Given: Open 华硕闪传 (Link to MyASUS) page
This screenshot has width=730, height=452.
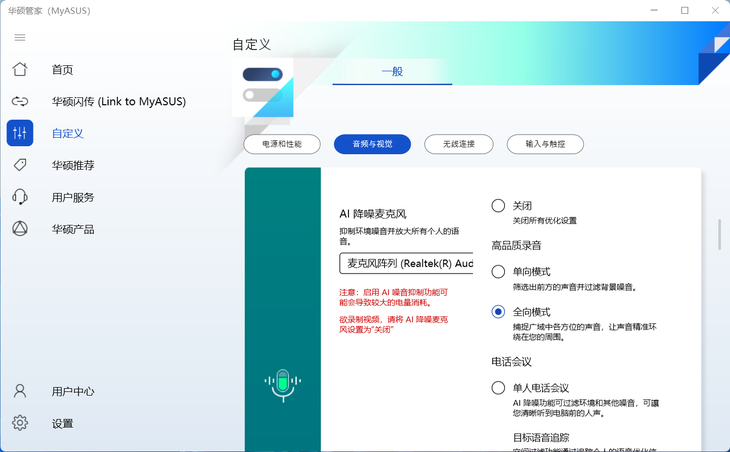Looking at the screenshot, I should click(119, 101).
